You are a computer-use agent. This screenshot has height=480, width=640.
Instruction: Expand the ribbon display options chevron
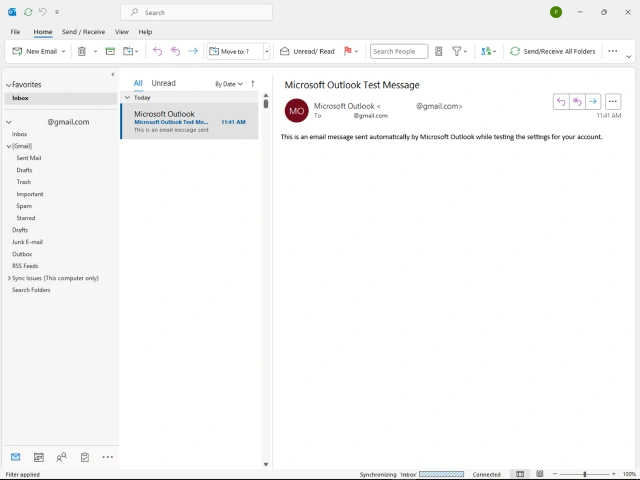click(629, 57)
